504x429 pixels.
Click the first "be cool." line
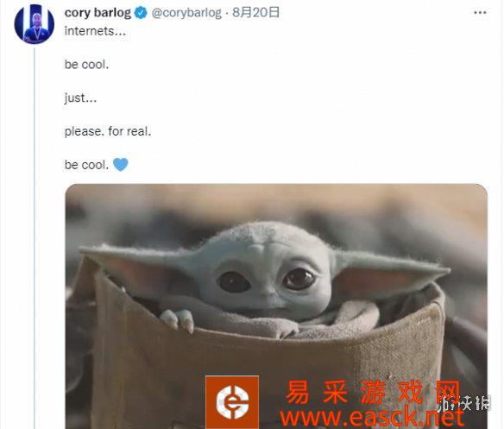point(86,65)
